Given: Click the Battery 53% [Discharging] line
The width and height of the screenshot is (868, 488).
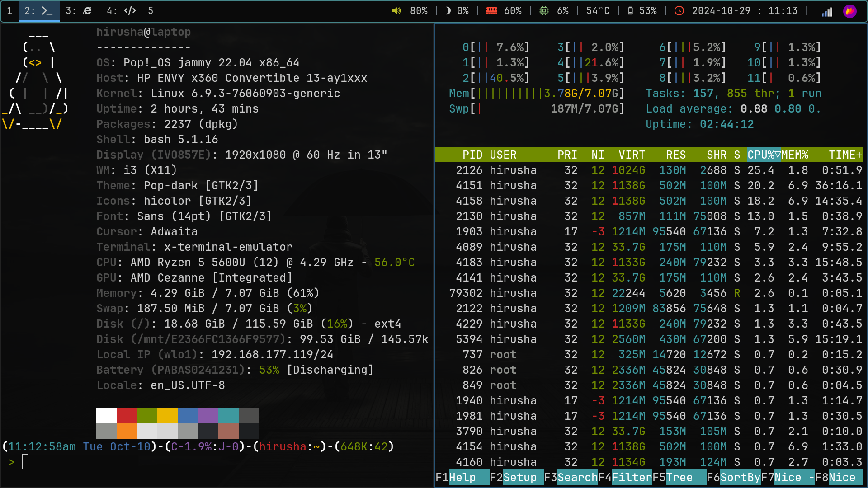Looking at the screenshot, I should tap(235, 370).
